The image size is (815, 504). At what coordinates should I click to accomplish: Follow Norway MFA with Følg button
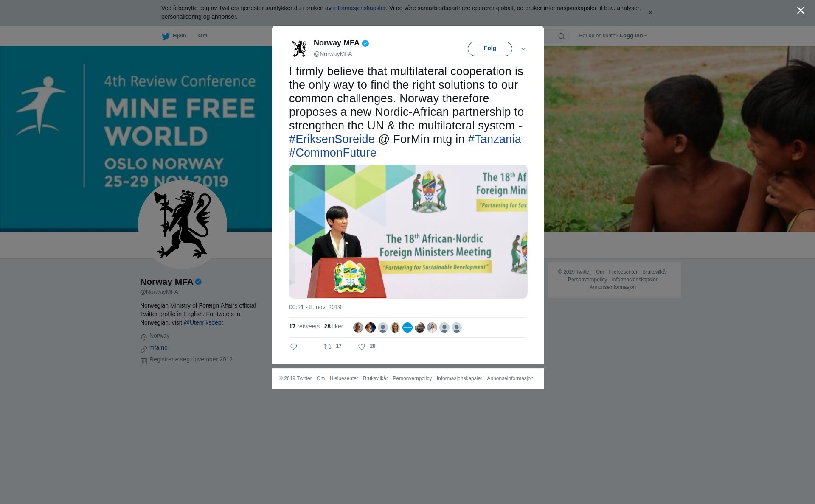[x=490, y=49]
